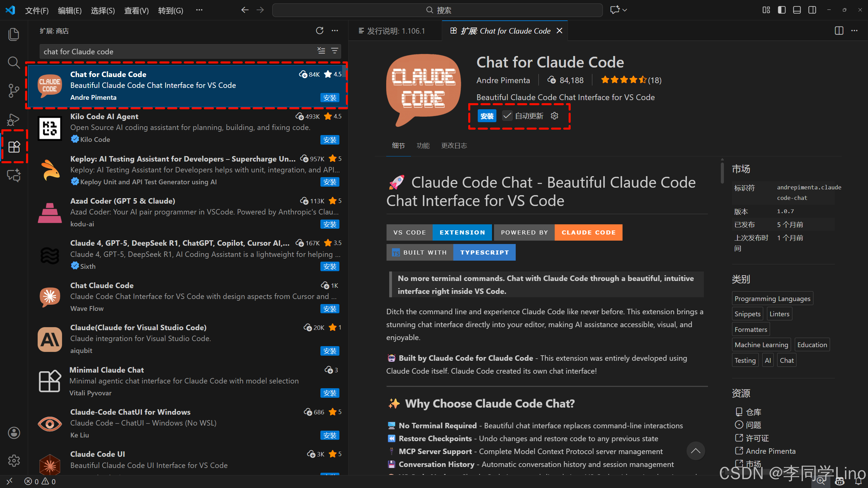Open the Copilot chat dropdown arrow

click(625, 10)
